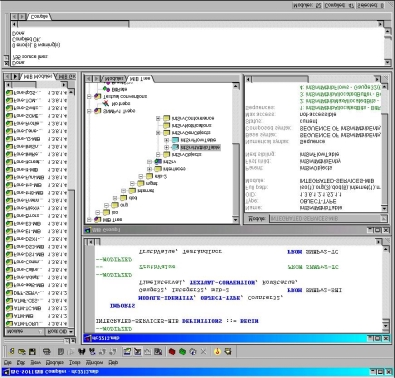This screenshot has width=395, height=378.
Task: Open the Root OID column dropdown arrow
Action: tap(71, 332)
